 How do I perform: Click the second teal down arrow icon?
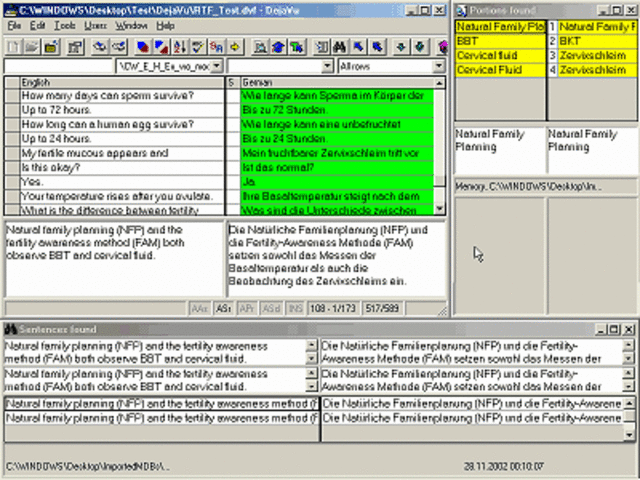(420, 47)
